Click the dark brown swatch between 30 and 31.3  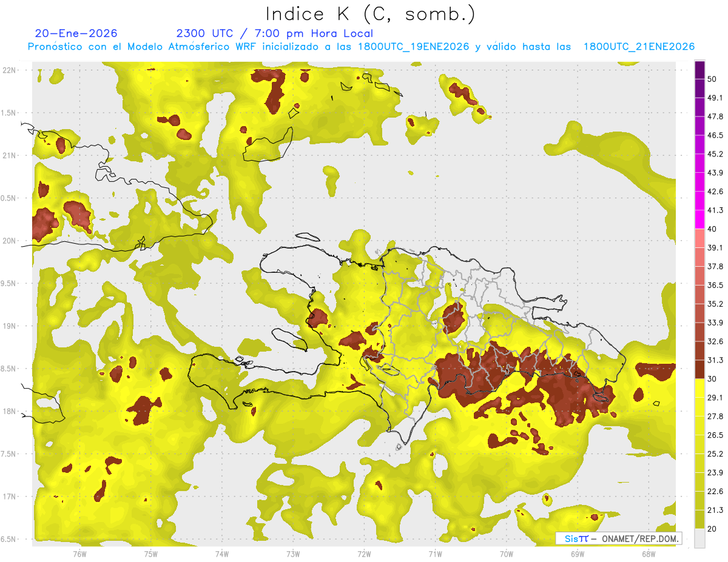point(699,370)
